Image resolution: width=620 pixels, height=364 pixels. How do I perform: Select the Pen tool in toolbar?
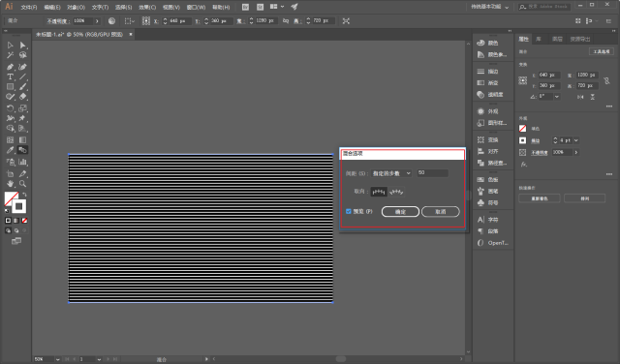[x=10, y=67]
